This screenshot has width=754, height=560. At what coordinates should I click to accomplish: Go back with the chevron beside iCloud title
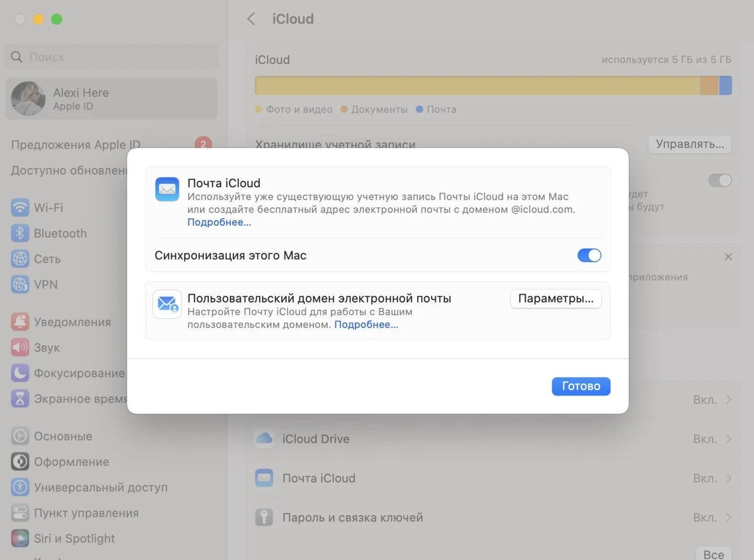pyautogui.click(x=251, y=19)
